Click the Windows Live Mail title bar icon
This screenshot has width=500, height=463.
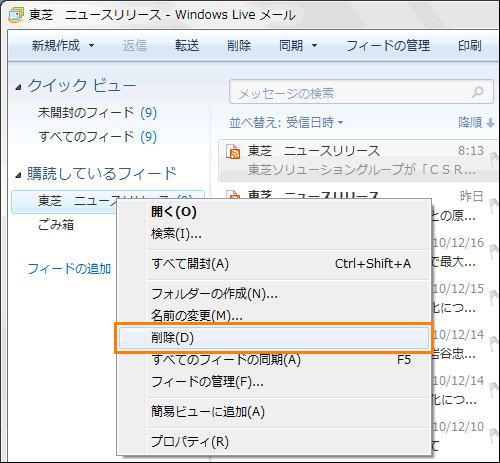[x=16, y=15]
